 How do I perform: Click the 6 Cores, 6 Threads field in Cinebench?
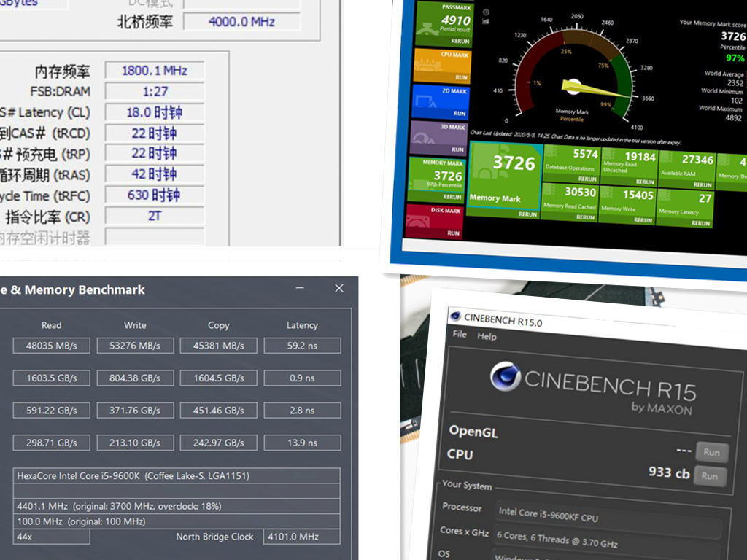[606, 542]
